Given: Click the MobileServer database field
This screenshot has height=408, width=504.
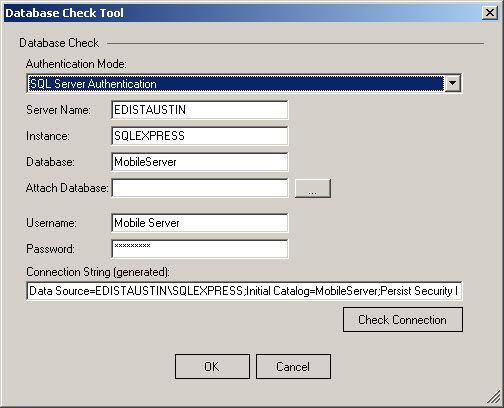Looking at the screenshot, I should [200, 162].
